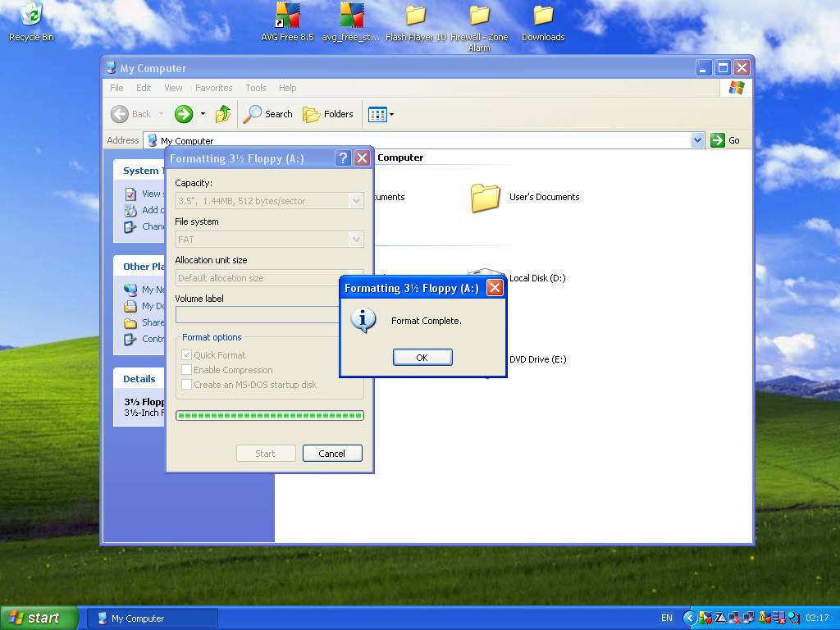Click the information icon in Format Complete box
The image size is (840, 630).
click(363, 321)
